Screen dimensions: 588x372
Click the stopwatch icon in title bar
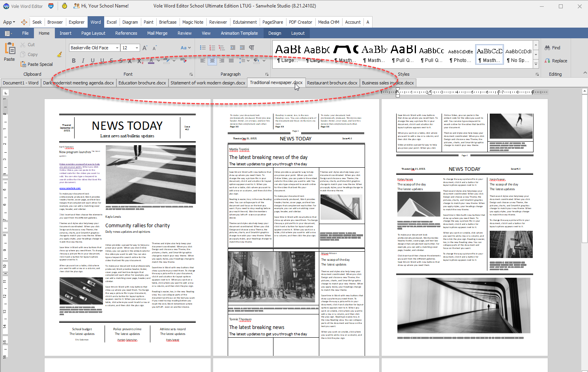tap(65, 6)
